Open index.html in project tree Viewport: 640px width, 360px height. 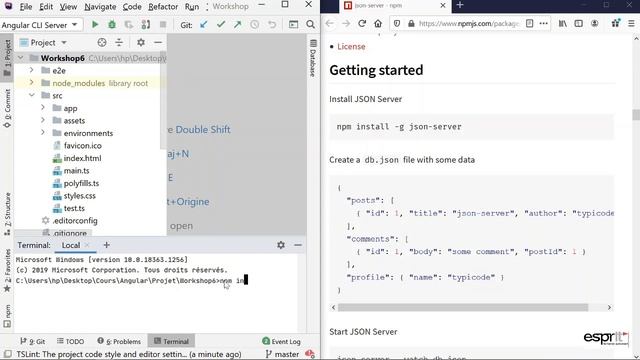pyautogui.click(x=82, y=158)
